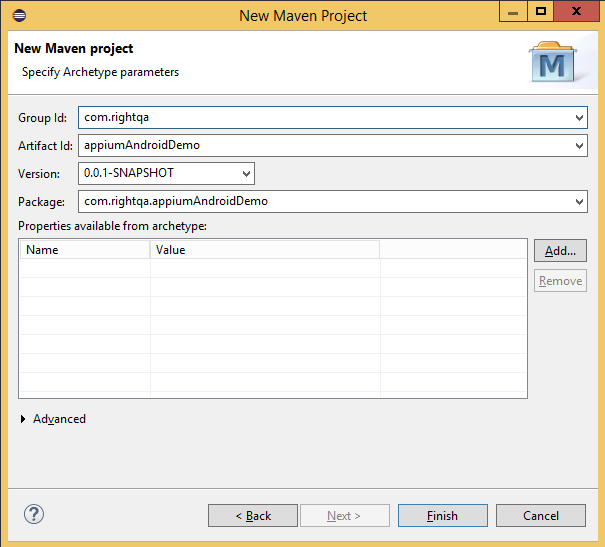Click the 'New Maven project' heading

[x=74, y=49]
